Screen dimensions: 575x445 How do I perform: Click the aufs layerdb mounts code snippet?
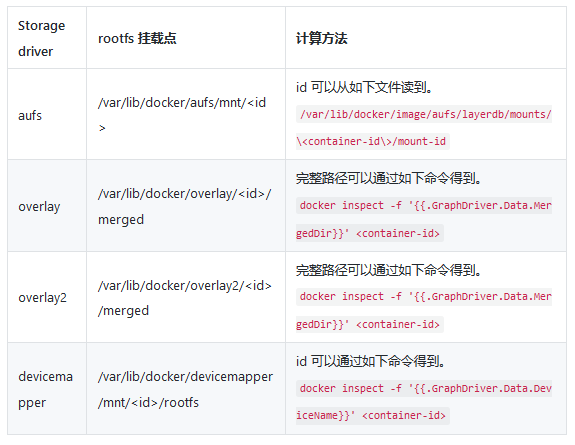[424, 128]
